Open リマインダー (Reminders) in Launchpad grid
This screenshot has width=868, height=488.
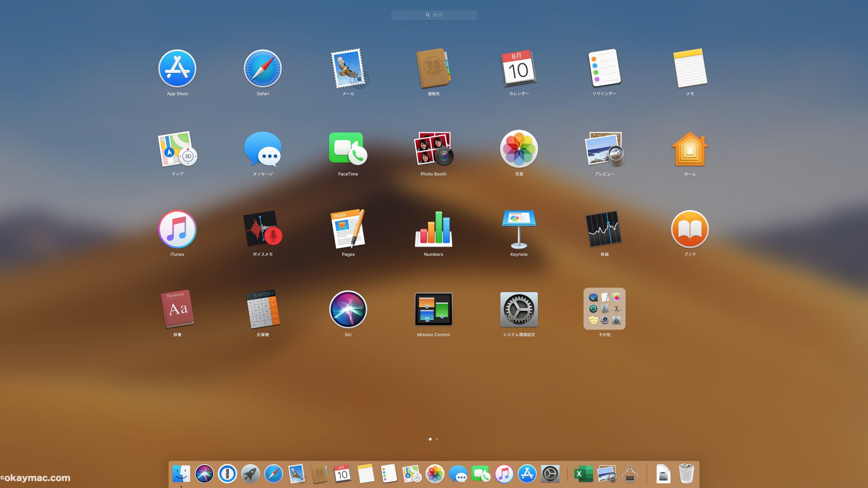tap(604, 69)
